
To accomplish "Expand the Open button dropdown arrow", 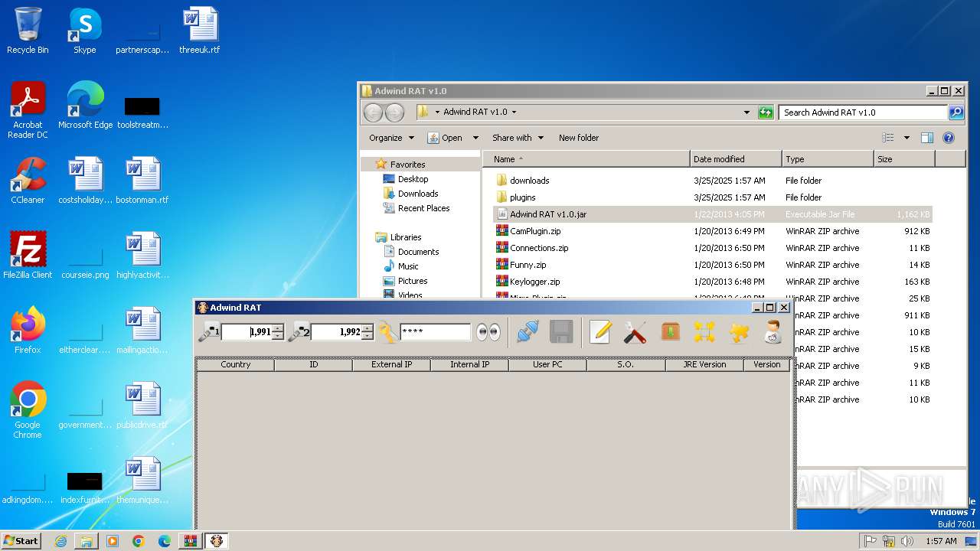I will 475,138.
